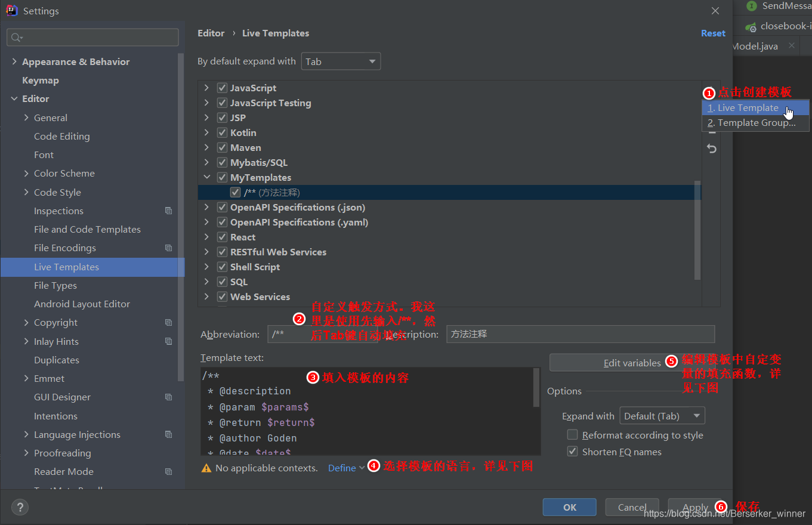Click the project-level icon next to Reader Mode
Image resolution: width=812 pixels, height=525 pixels.
click(168, 471)
